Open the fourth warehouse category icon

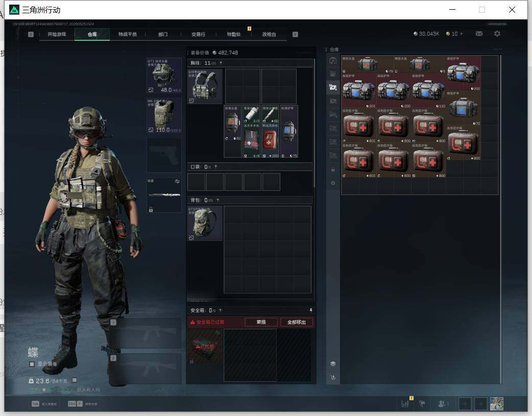pos(333,101)
